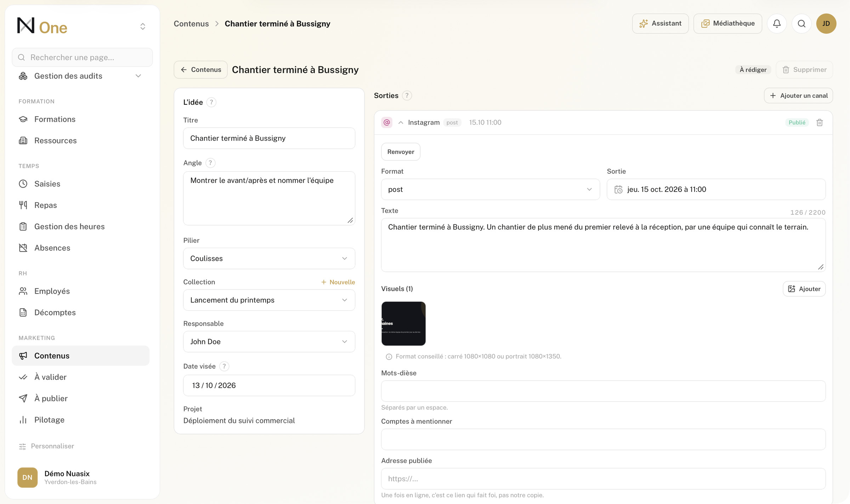Open the Médiathèque button
Image resolution: width=850 pixels, height=504 pixels.
pos(727,23)
